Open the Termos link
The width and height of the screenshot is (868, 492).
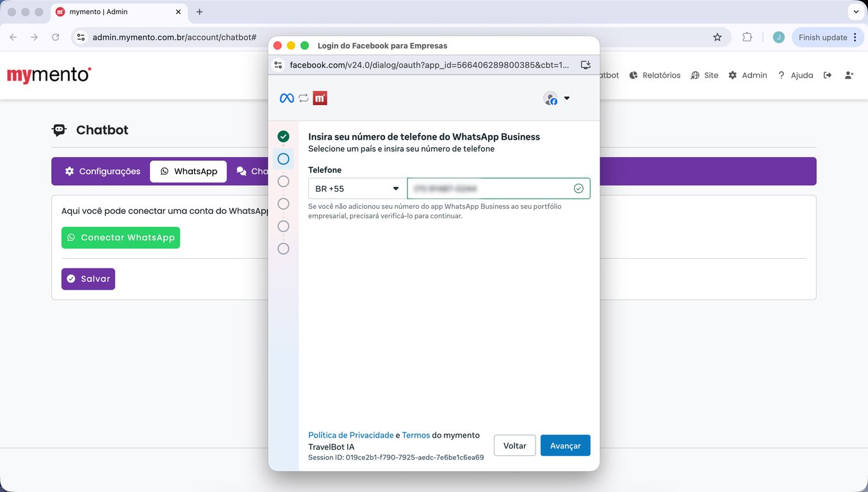point(416,435)
